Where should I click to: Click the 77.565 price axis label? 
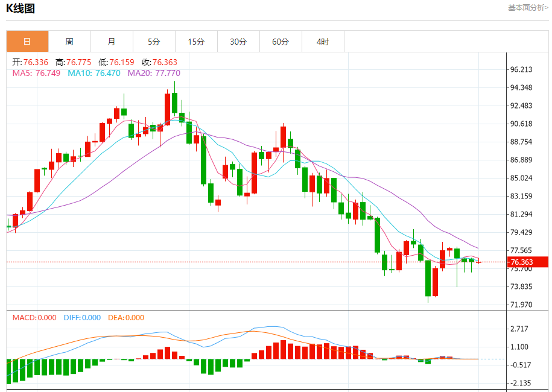point(521,250)
